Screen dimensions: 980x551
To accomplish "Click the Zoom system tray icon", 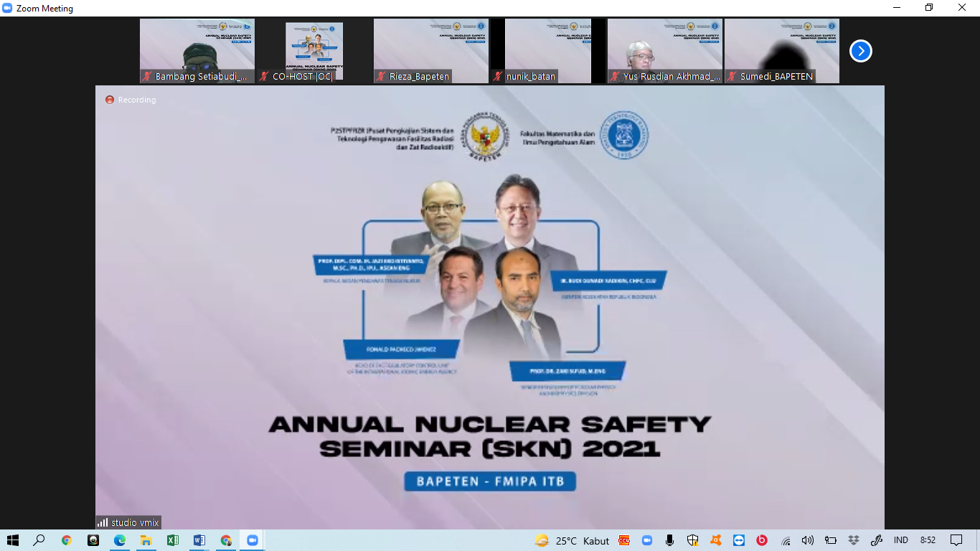I will point(646,540).
